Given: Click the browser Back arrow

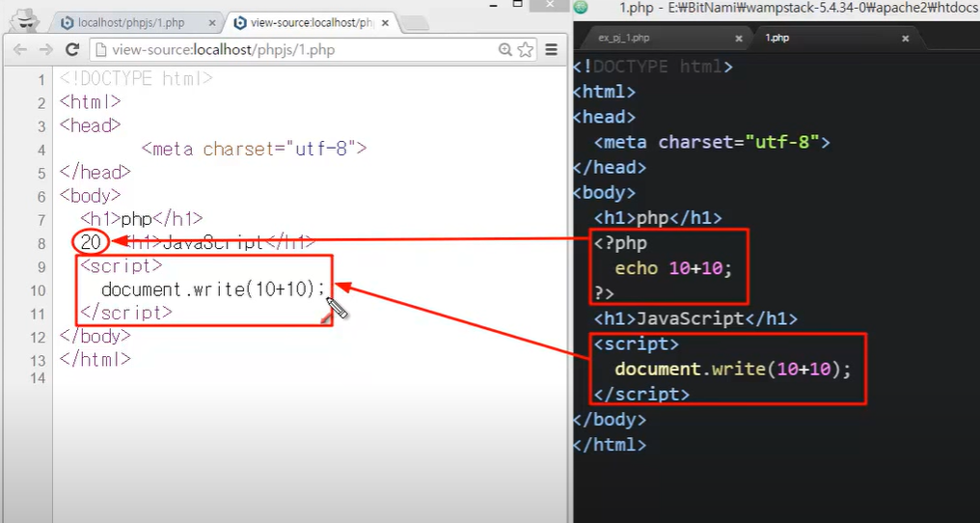Looking at the screenshot, I should coord(19,50).
